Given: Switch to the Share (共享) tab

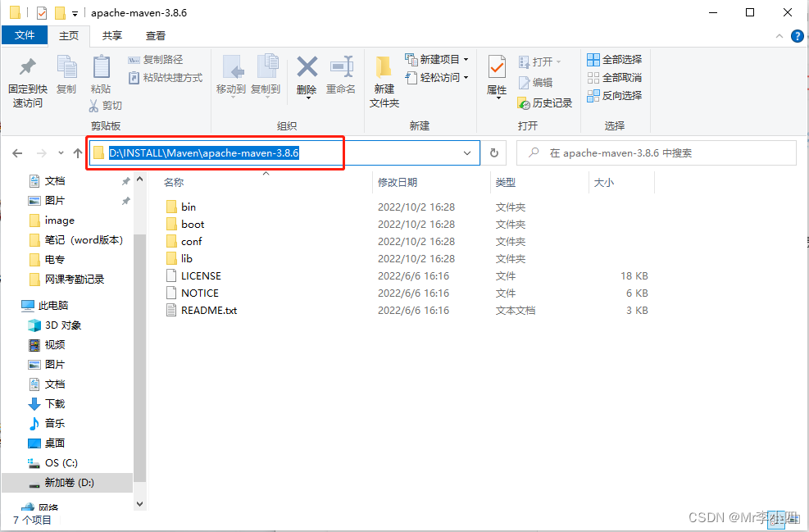Looking at the screenshot, I should point(112,35).
